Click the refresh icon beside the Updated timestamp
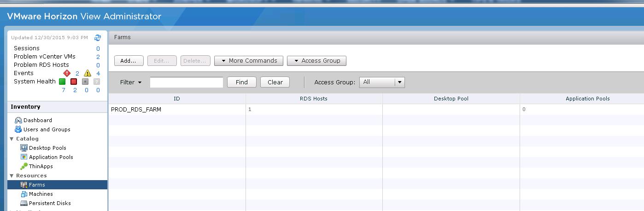 click(98, 38)
